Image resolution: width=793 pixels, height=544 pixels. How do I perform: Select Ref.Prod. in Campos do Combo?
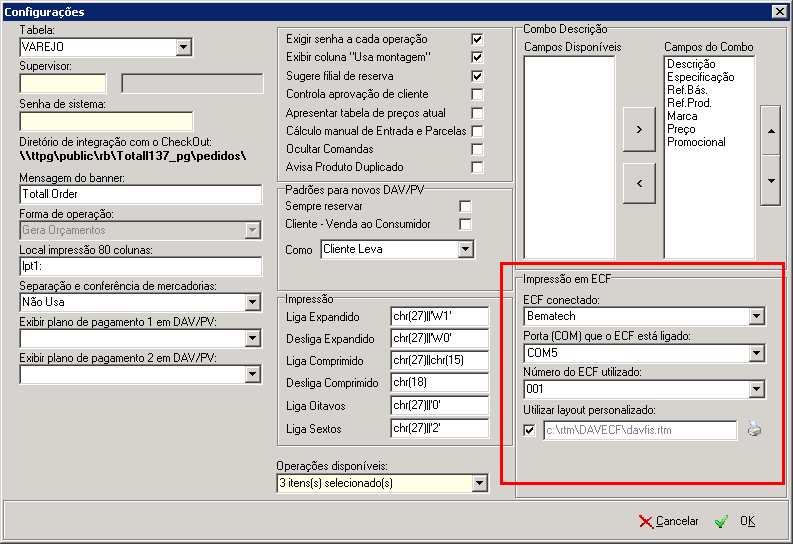pyautogui.click(x=689, y=103)
